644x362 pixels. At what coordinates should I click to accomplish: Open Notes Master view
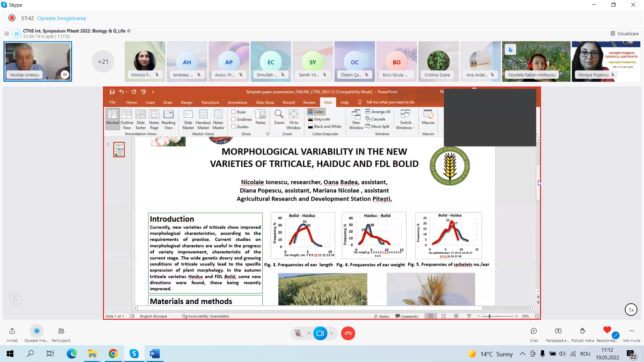point(218,119)
